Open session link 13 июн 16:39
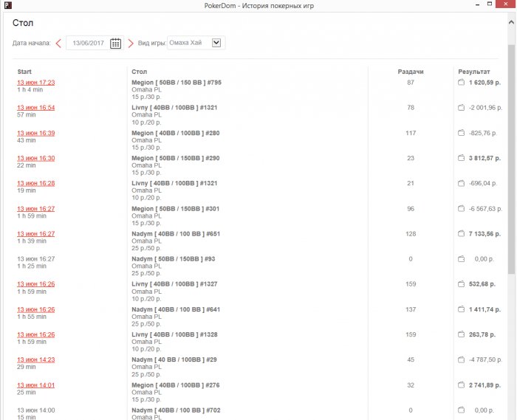The width and height of the screenshot is (517, 420). click(x=35, y=133)
